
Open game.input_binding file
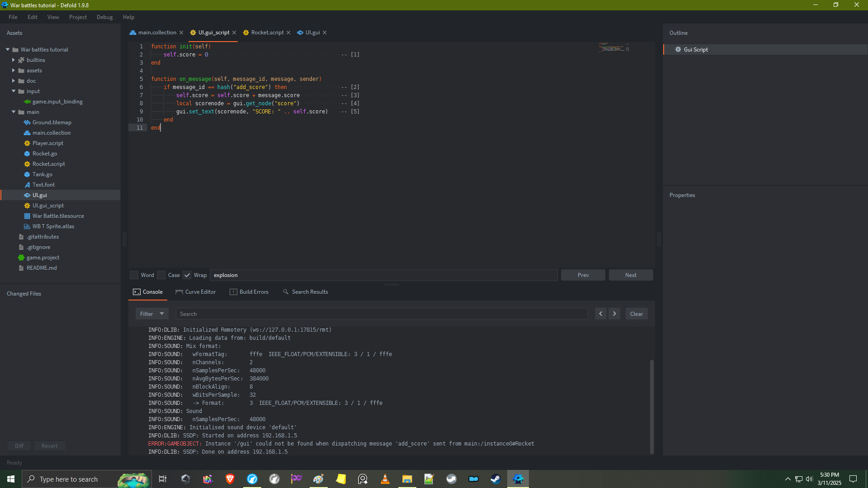tap(57, 102)
